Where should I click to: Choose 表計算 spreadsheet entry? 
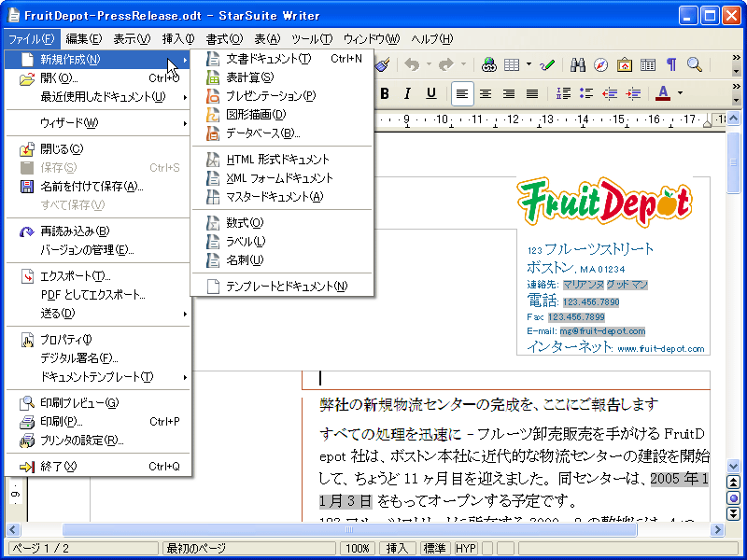283,77
